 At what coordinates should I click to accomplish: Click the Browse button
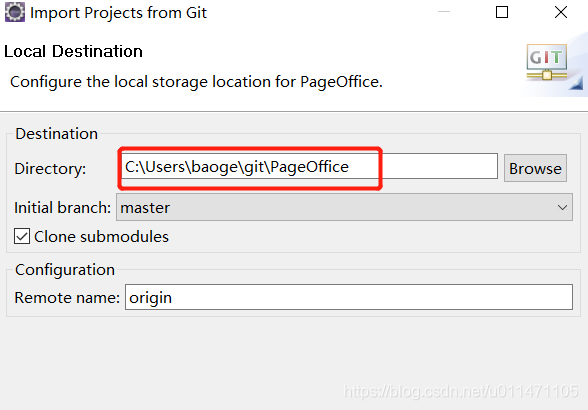coord(535,168)
